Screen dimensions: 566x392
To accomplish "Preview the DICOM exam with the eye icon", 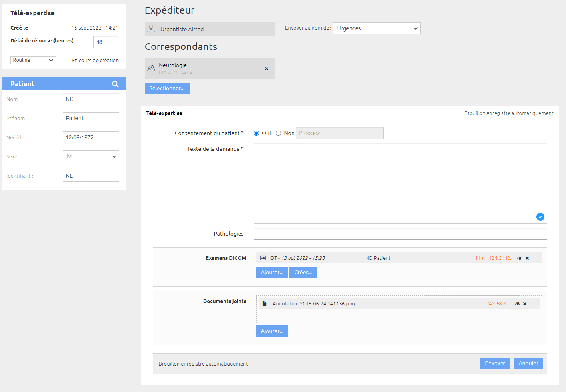I will (520, 258).
